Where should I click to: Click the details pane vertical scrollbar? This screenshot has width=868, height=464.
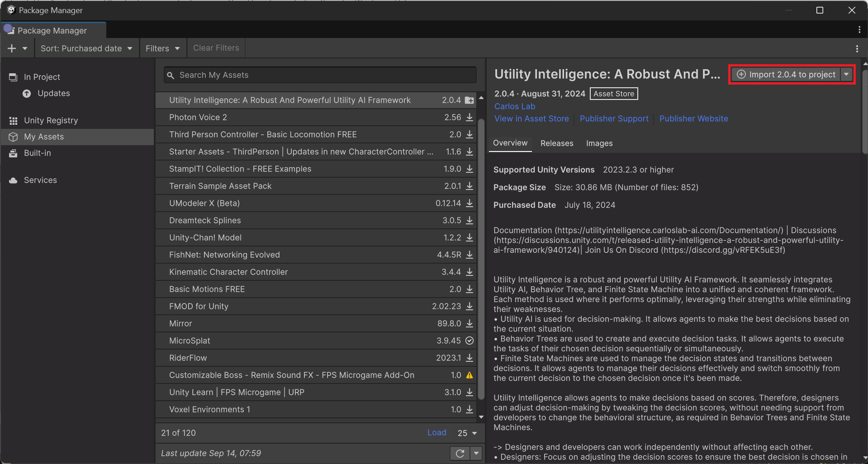click(865, 111)
